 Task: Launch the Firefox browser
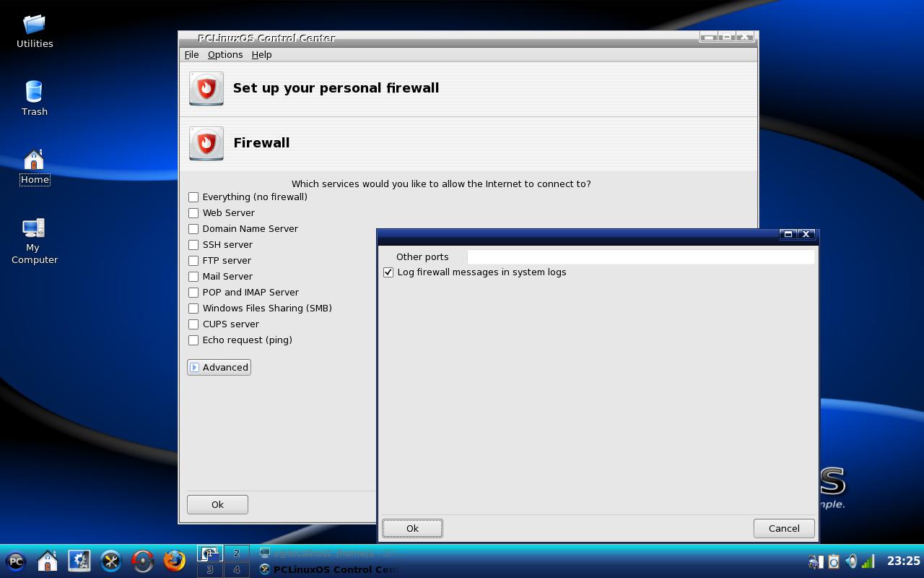pyautogui.click(x=175, y=561)
